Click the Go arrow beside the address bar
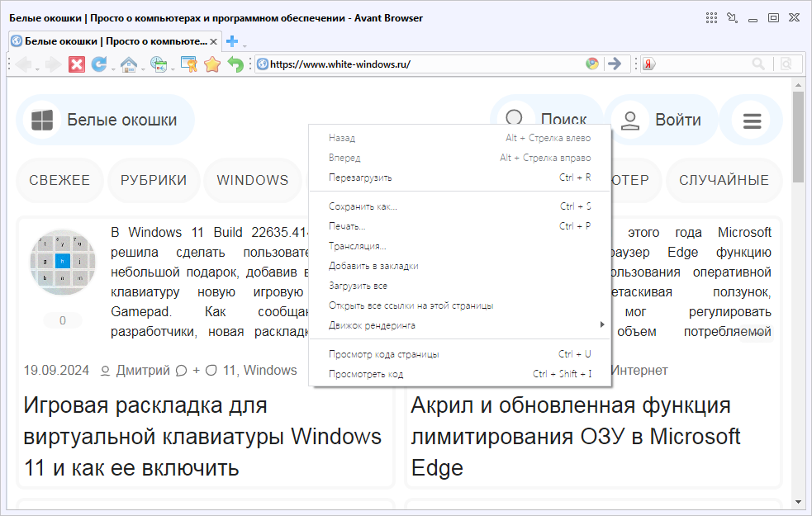This screenshot has width=812, height=516. (615, 64)
